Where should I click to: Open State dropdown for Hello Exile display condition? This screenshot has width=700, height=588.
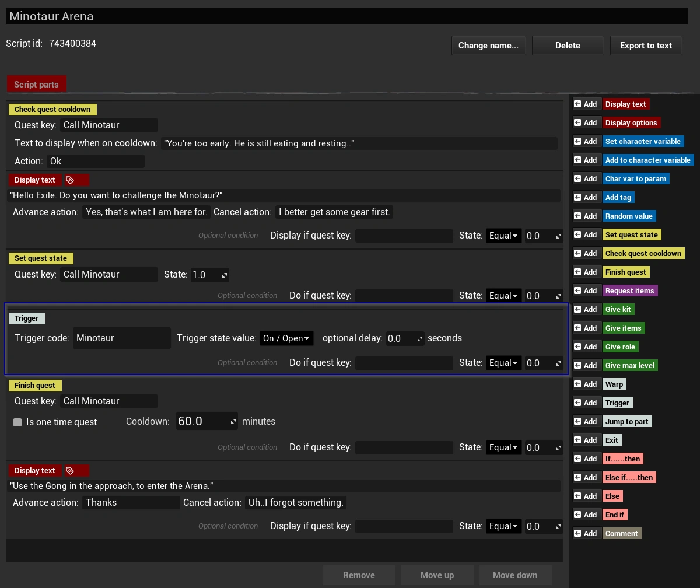[x=503, y=236]
